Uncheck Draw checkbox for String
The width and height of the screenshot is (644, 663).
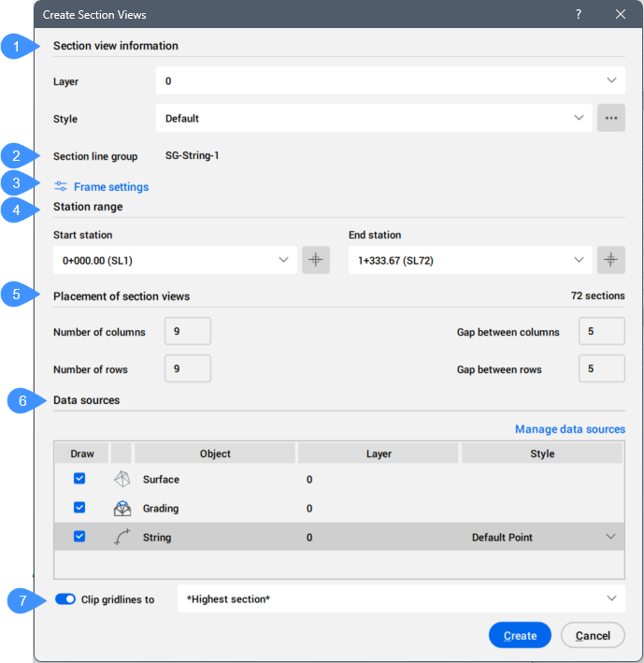point(79,537)
